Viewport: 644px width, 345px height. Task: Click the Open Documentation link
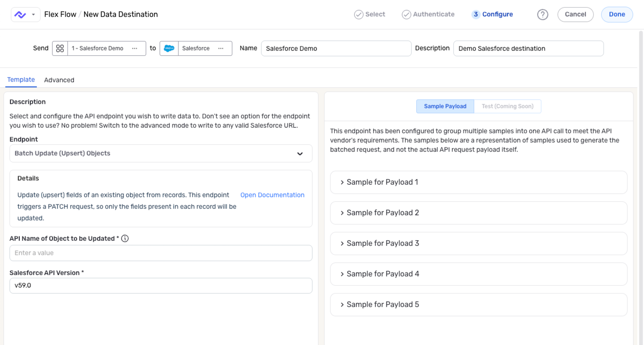(272, 195)
